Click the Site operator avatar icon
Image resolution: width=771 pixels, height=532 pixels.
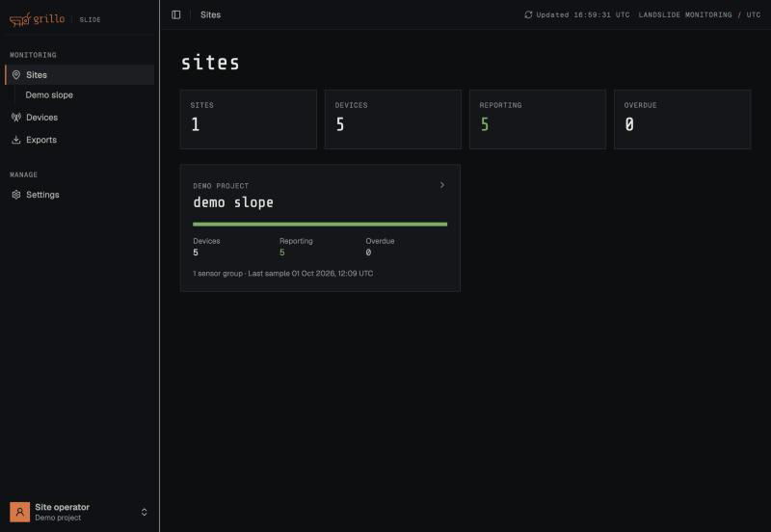[19, 512]
